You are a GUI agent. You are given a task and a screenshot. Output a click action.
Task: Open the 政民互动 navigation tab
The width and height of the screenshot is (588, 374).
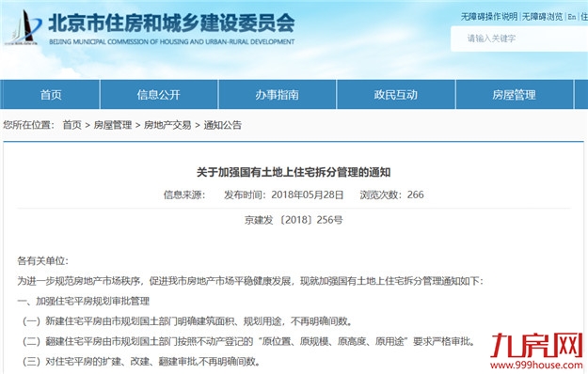point(396,95)
